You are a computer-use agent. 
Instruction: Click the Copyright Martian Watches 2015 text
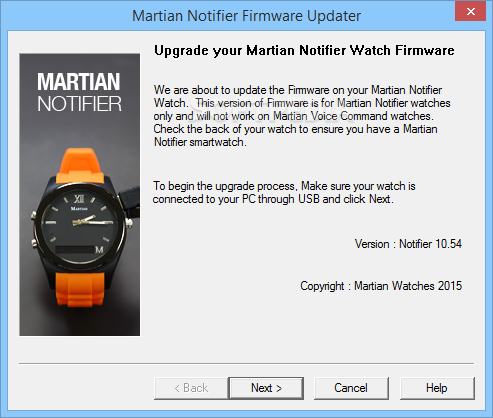coord(381,286)
